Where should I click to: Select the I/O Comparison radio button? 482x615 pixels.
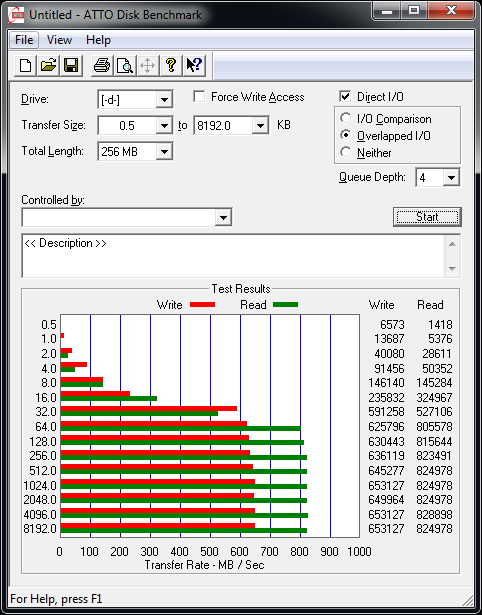point(346,118)
